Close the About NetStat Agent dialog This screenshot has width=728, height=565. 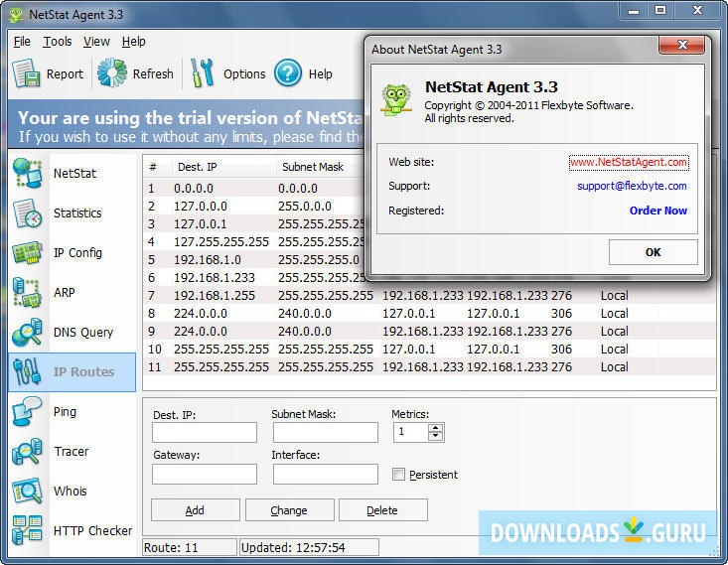point(681,45)
